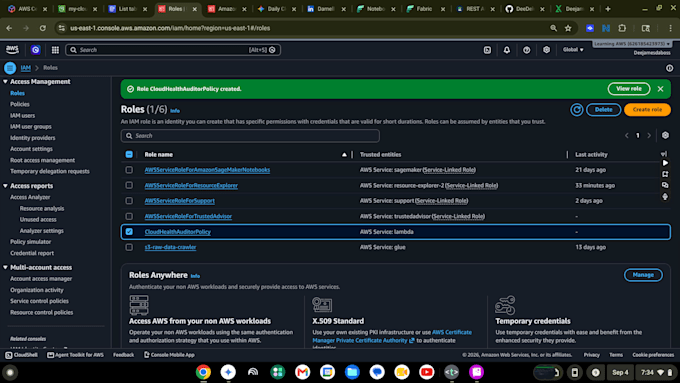Click the View role button
Image resolution: width=680 pixels, height=383 pixels.
coord(629,89)
